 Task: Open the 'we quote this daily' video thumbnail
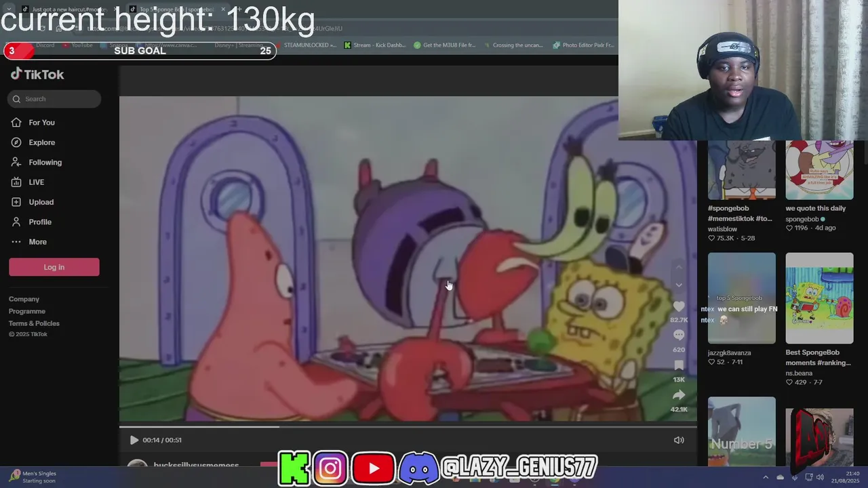819,169
